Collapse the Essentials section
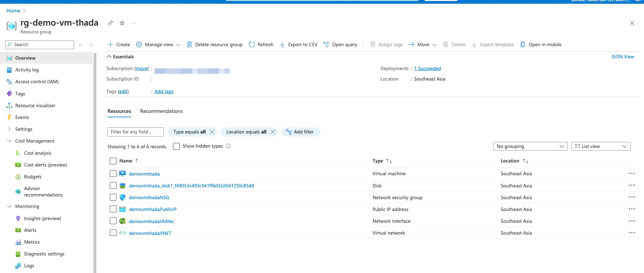This screenshot has height=273, width=644. click(120, 57)
